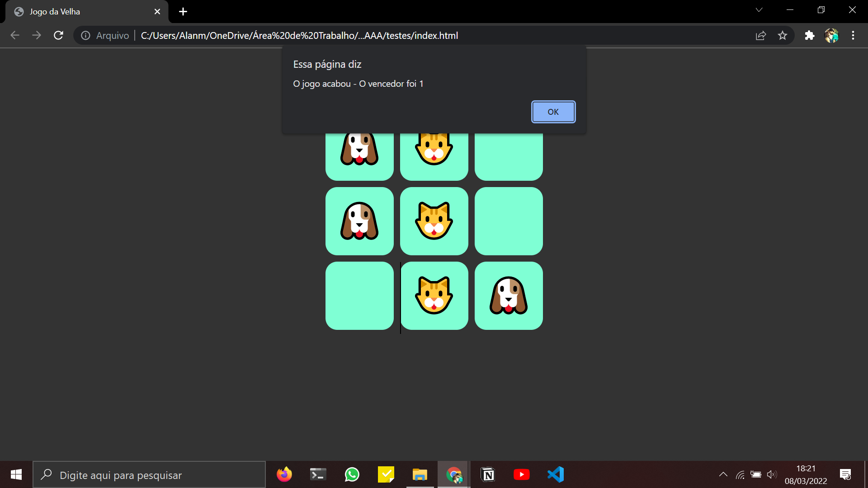The image size is (868, 488).
Task: Click the site information icon labeled Arquivo
Action: click(x=85, y=35)
